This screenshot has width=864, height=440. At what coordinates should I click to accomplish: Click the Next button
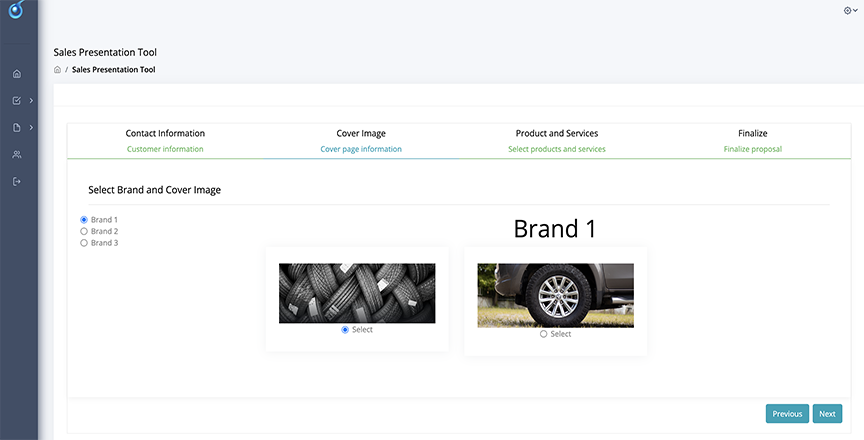pyautogui.click(x=827, y=414)
